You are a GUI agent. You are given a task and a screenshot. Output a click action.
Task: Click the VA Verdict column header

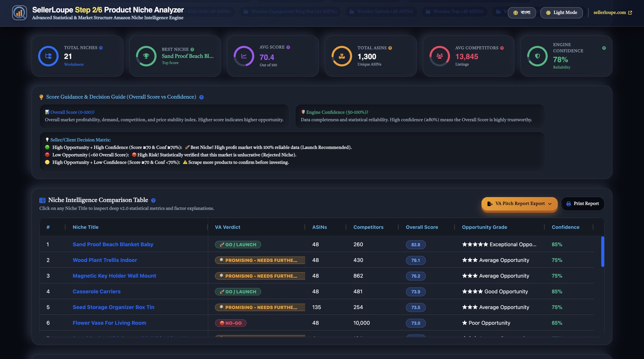(x=228, y=227)
